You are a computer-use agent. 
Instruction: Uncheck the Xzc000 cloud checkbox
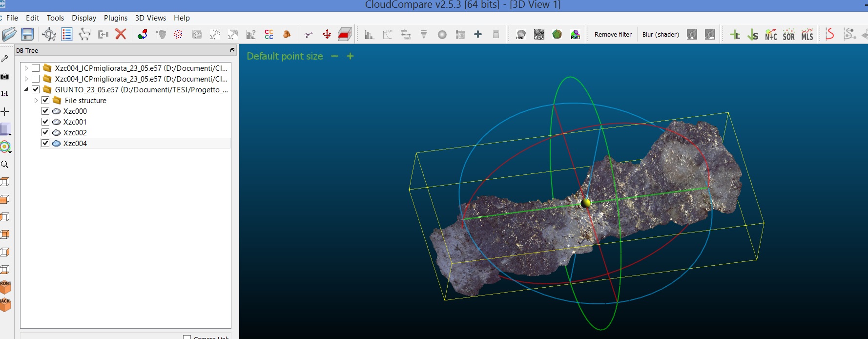point(45,111)
